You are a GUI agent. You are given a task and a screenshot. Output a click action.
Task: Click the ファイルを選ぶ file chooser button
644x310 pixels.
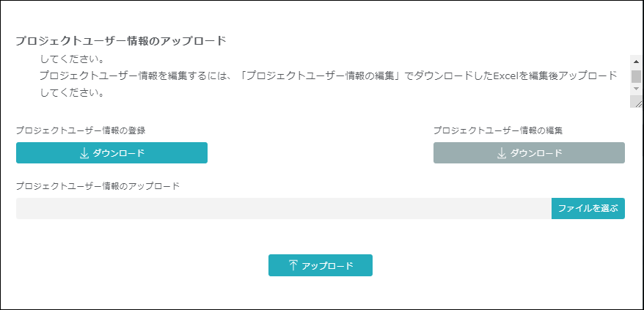(x=588, y=209)
